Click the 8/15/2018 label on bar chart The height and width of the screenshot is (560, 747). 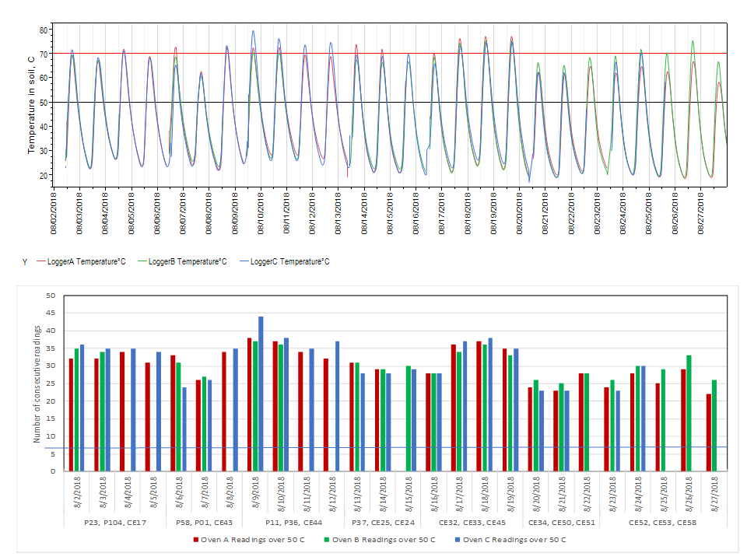[409, 494]
